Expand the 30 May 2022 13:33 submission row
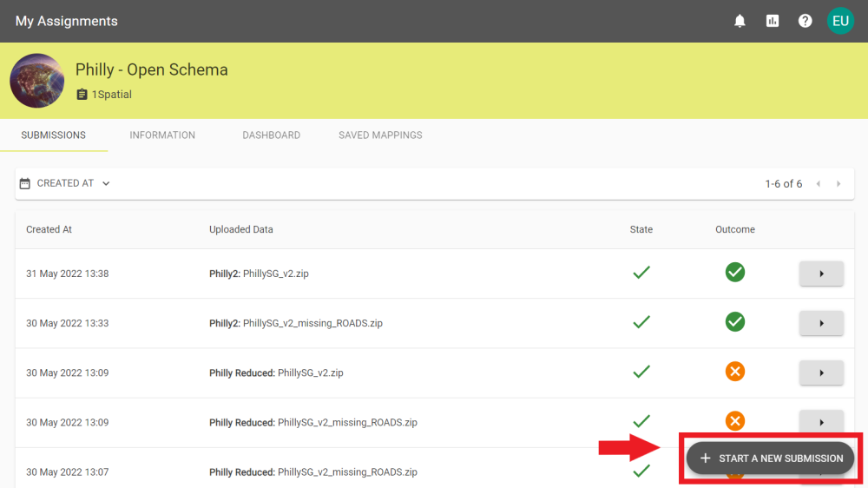This screenshot has width=868, height=488. 821,323
